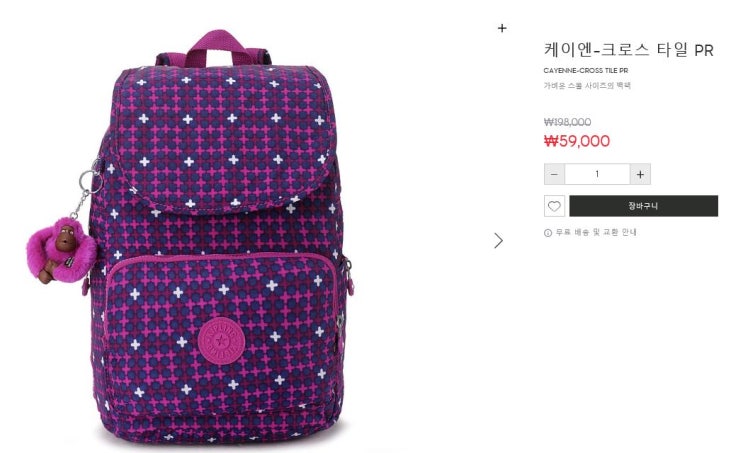Add to wishlist with the heart icon
Screen dimensions: 743x453
(554, 206)
